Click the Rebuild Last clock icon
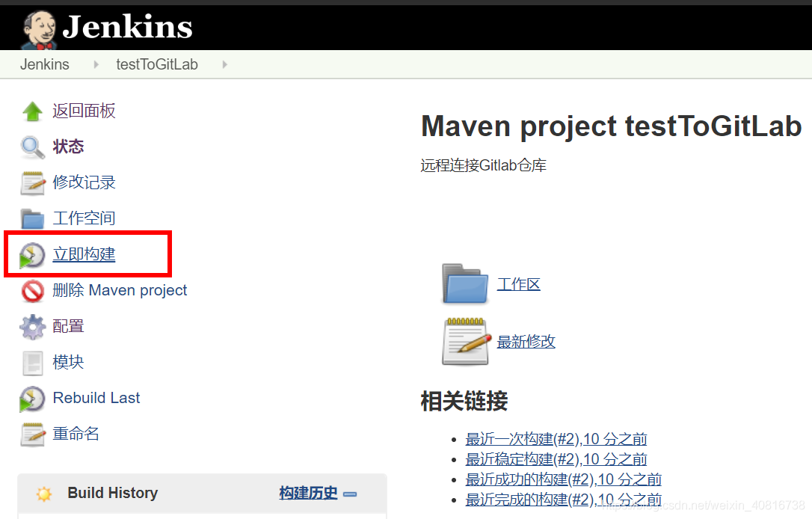 click(32, 399)
